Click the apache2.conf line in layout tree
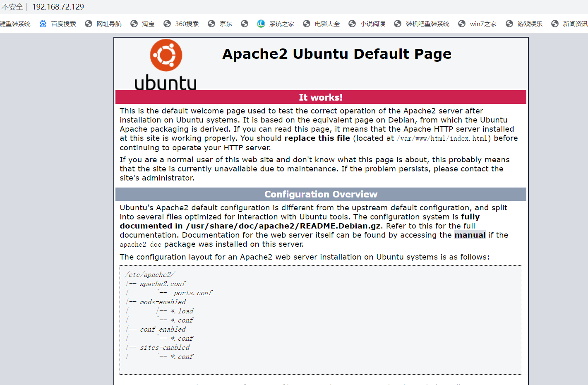 163,284
